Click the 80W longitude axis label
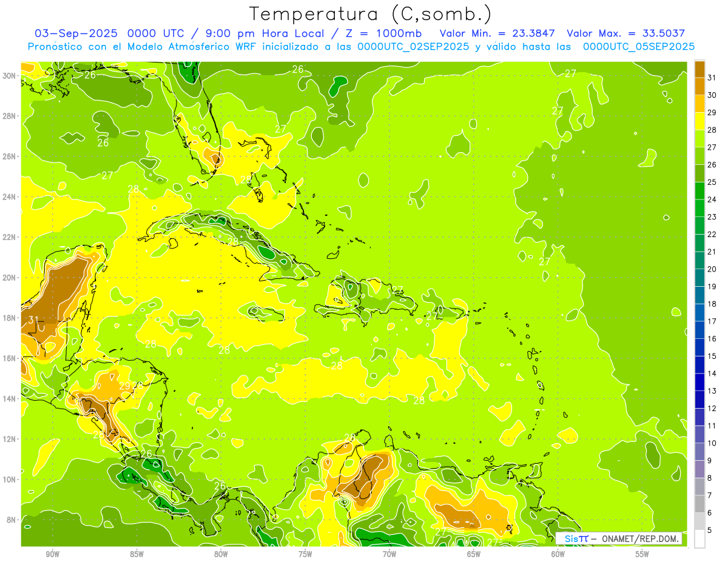 click(x=221, y=554)
